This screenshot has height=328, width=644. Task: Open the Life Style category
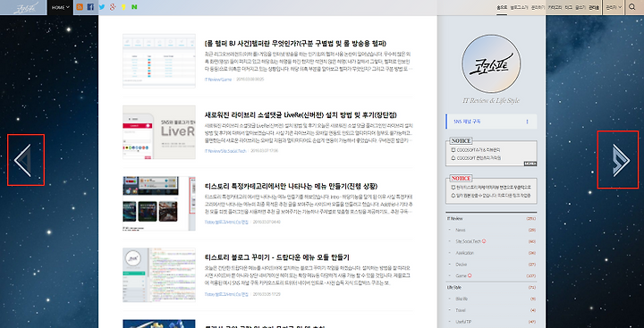454,288
